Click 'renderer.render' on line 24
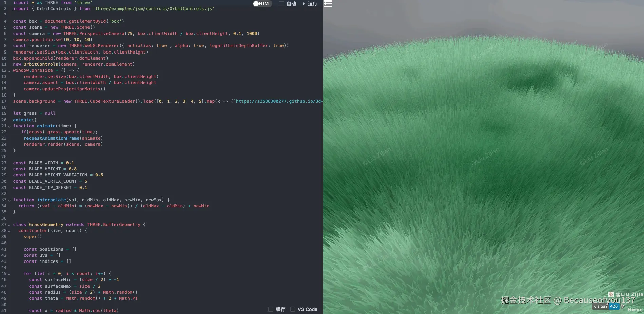644x314 pixels. pyautogui.click(x=43, y=144)
